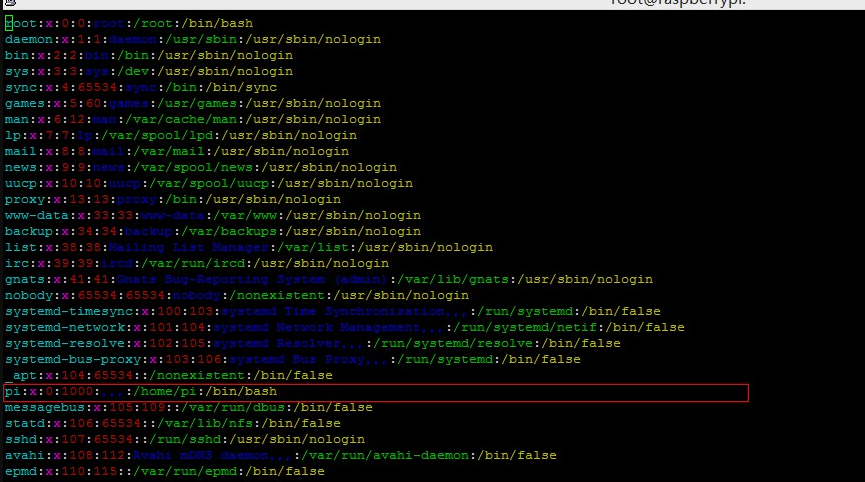
Task: Select the sys:x:3:3 entry line
Action: [149, 72]
